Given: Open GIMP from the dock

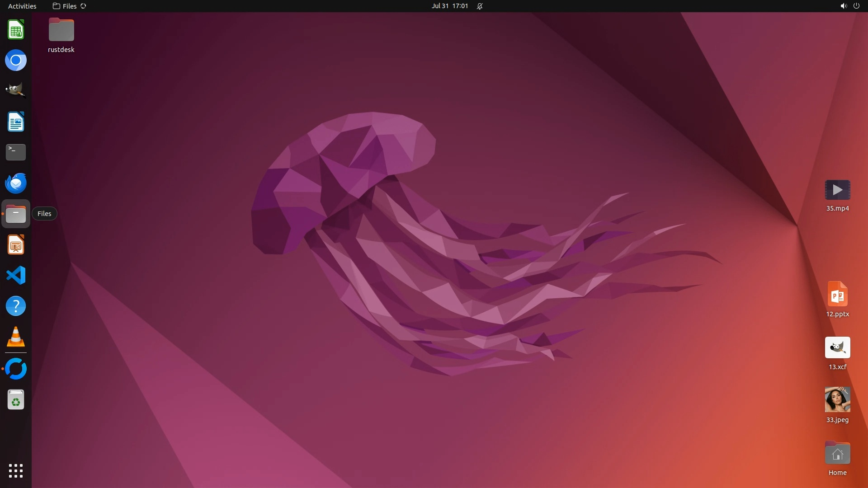Looking at the screenshot, I should coord(16,90).
